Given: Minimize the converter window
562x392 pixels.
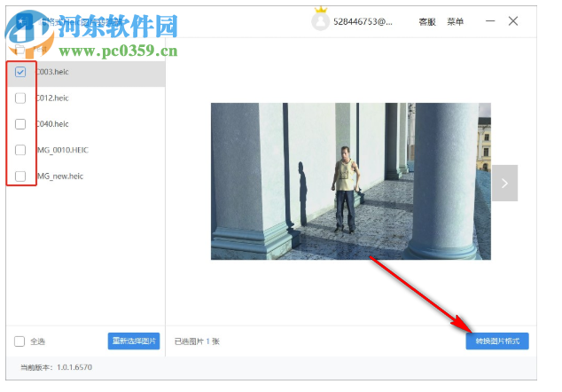Looking at the screenshot, I should (x=490, y=21).
